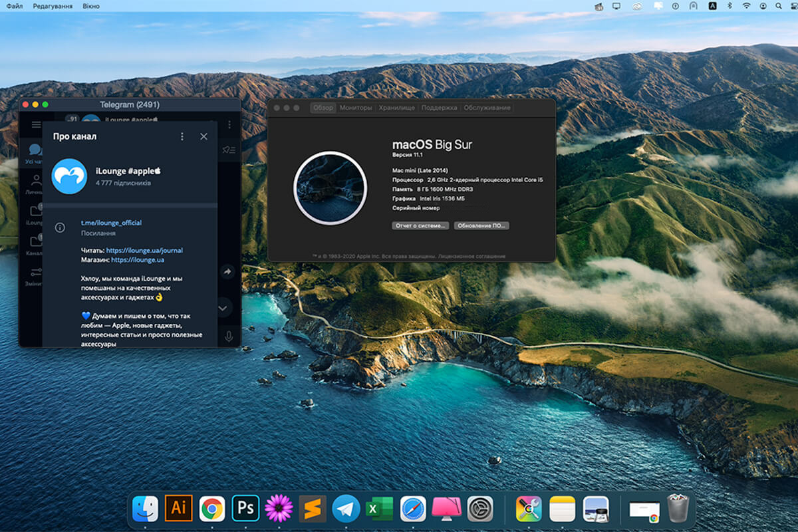Image resolution: width=798 pixels, height=532 pixels.
Task: Open Sublime Text in the dock
Action: 313,509
